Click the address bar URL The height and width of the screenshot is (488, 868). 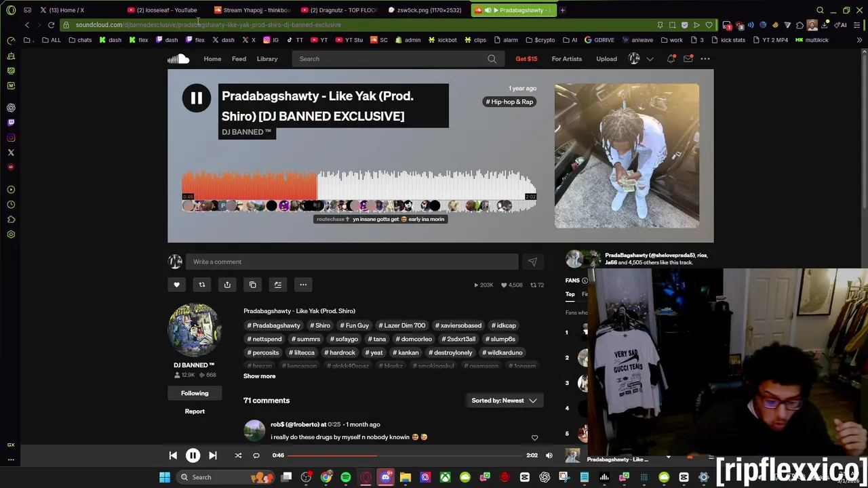(208, 25)
